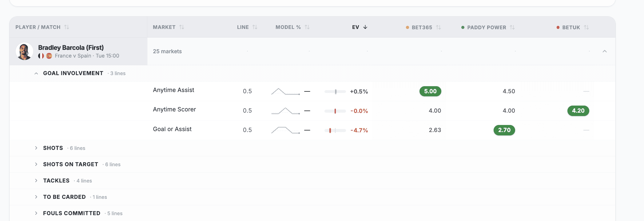Click the Goal or Assist EV gauge bar
The image size is (644, 221).
tap(335, 130)
